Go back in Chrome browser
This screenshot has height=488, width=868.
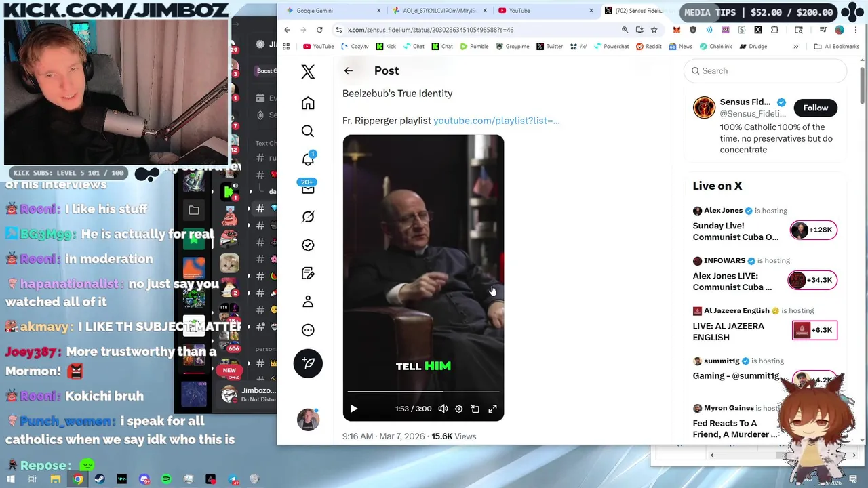287,30
